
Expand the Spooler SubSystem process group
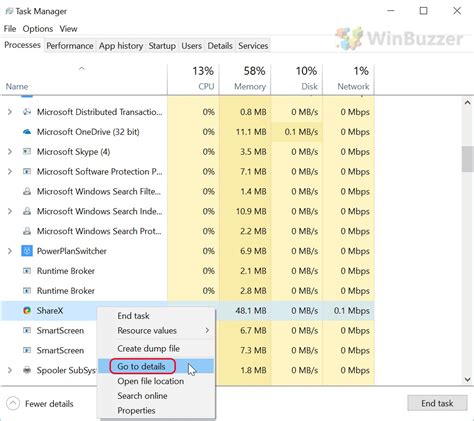[x=10, y=370]
